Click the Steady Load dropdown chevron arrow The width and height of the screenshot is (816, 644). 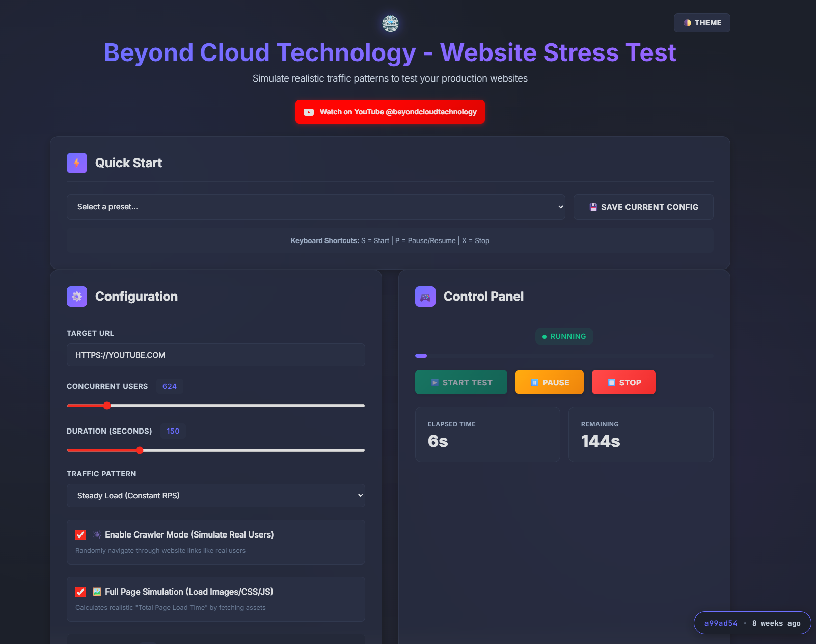(360, 495)
